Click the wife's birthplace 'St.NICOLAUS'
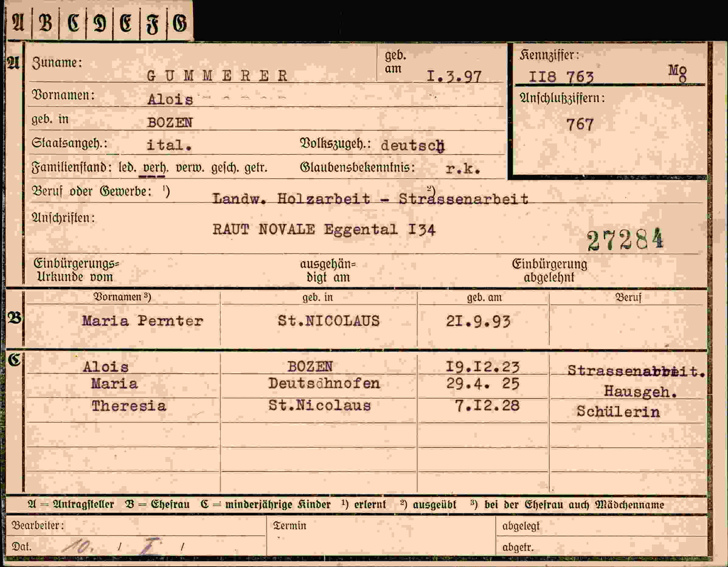The image size is (728, 567). click(x=329, y=321)
